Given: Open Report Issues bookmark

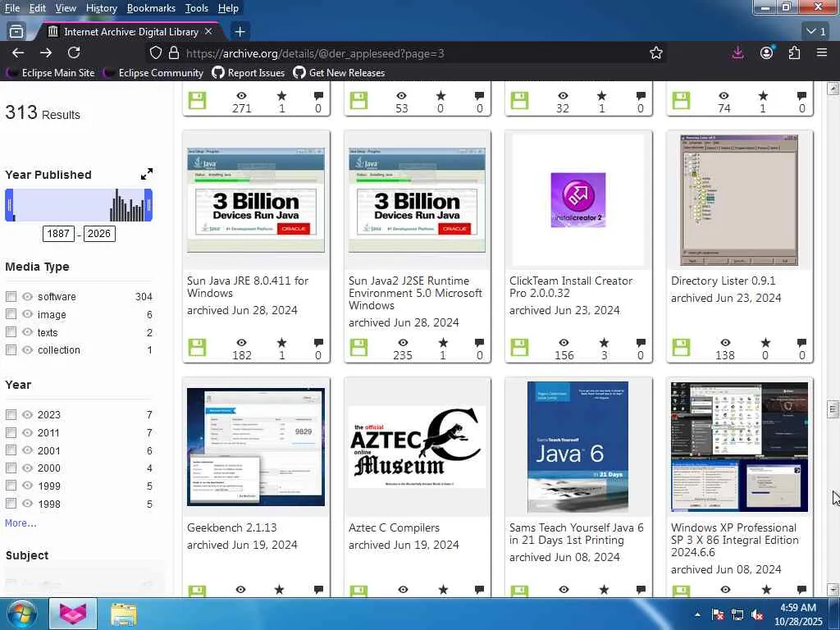Looking at the screenshot, I should [249, 73].
